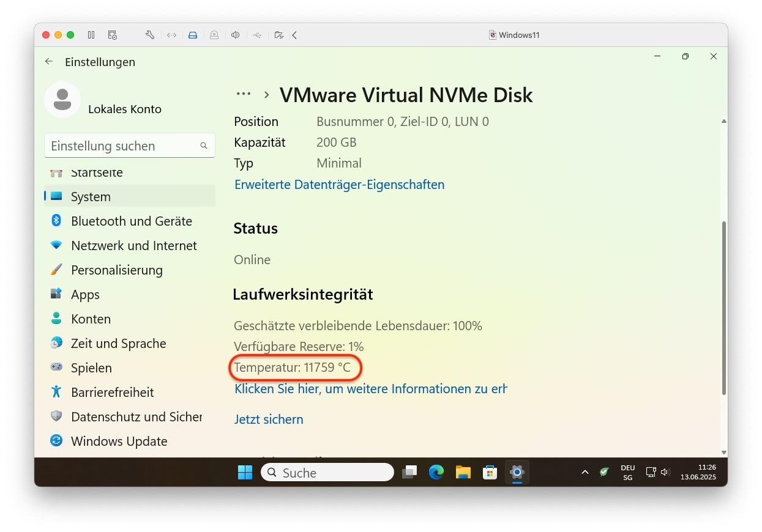762x532 pixels.
Task: Click the Windows volume tray icon
Action: pos(665,472)
